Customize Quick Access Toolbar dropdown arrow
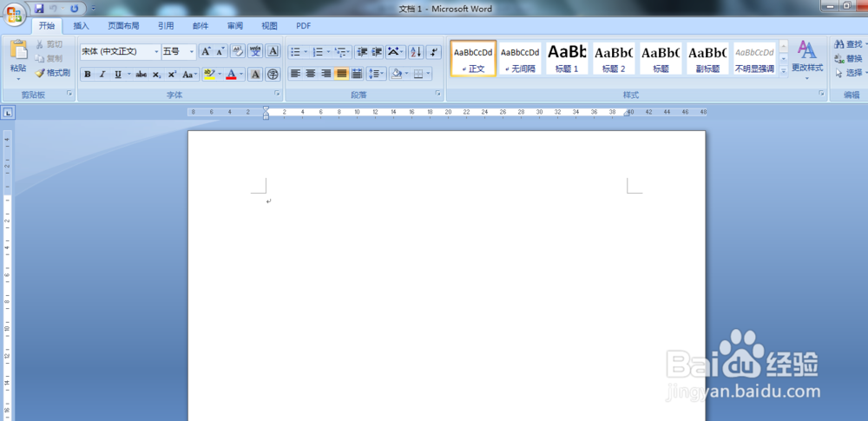 pyautogui.click(x=93, y=9)
